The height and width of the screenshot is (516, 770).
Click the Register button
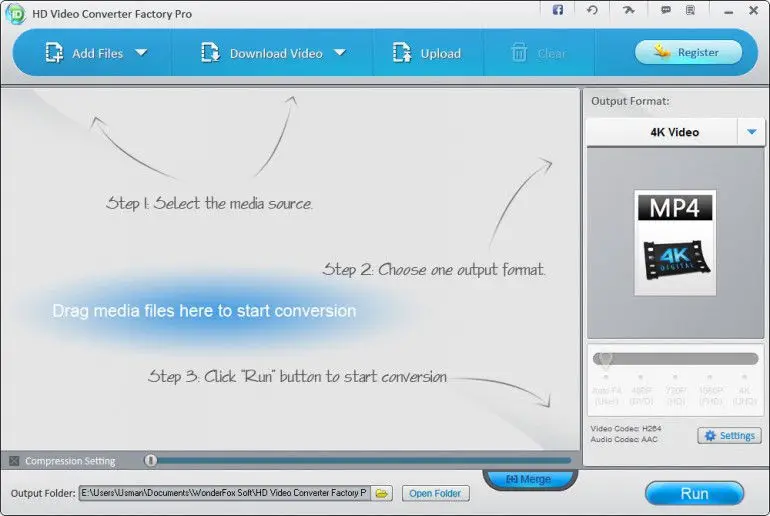688,52
